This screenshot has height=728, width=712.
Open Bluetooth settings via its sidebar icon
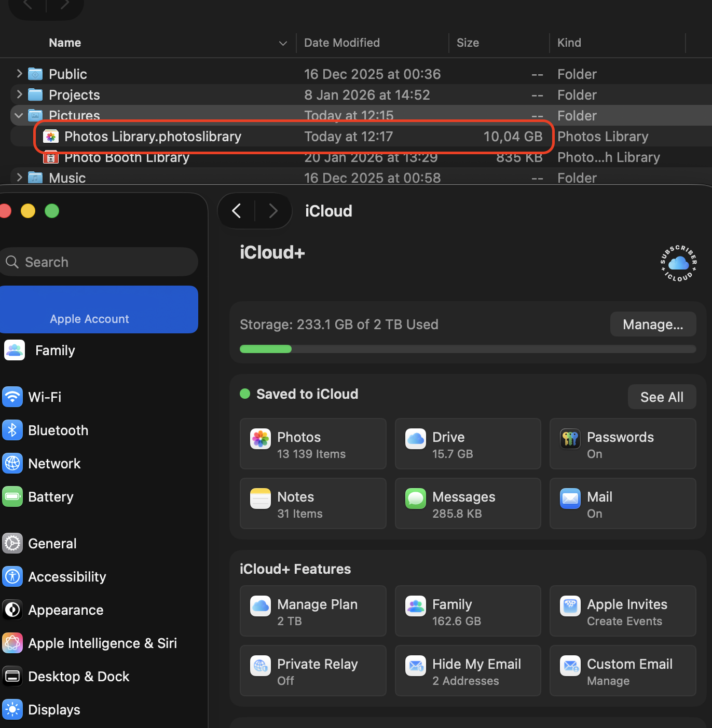(12, 430)
